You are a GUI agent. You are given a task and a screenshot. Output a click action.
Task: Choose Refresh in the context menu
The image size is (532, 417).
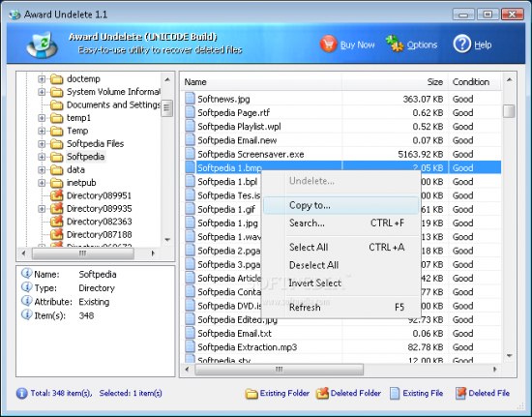(x=341, y=307)
